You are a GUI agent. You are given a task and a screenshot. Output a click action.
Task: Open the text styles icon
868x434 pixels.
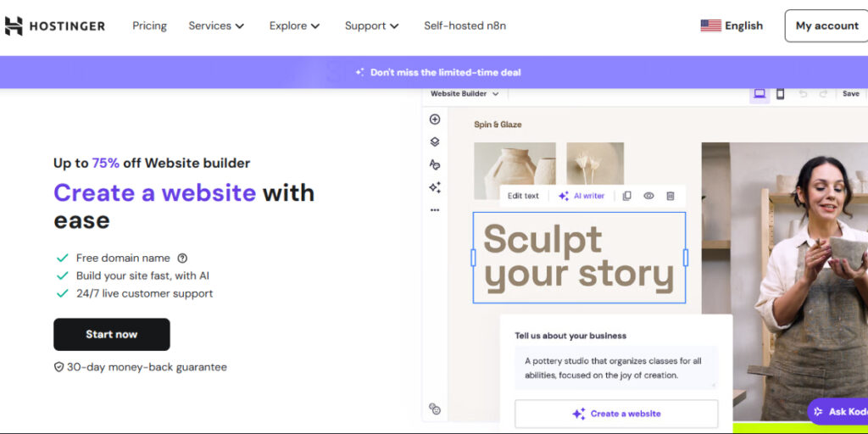[x=435, y=164]
